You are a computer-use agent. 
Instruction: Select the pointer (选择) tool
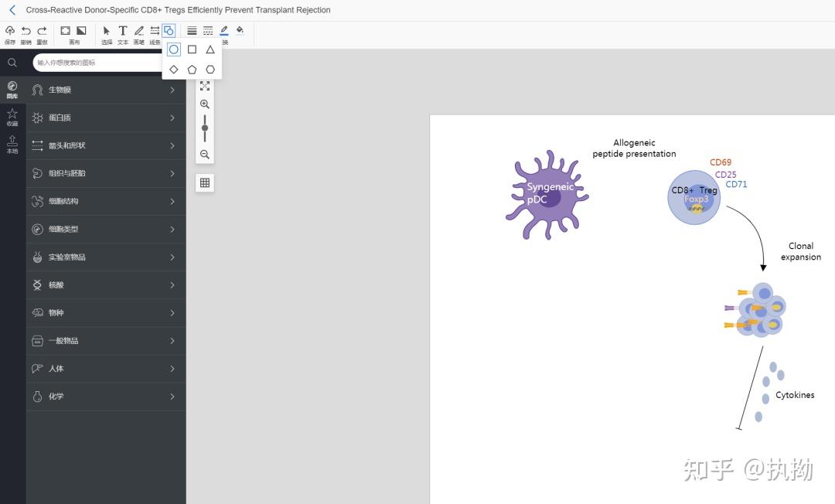pos(107,31)
